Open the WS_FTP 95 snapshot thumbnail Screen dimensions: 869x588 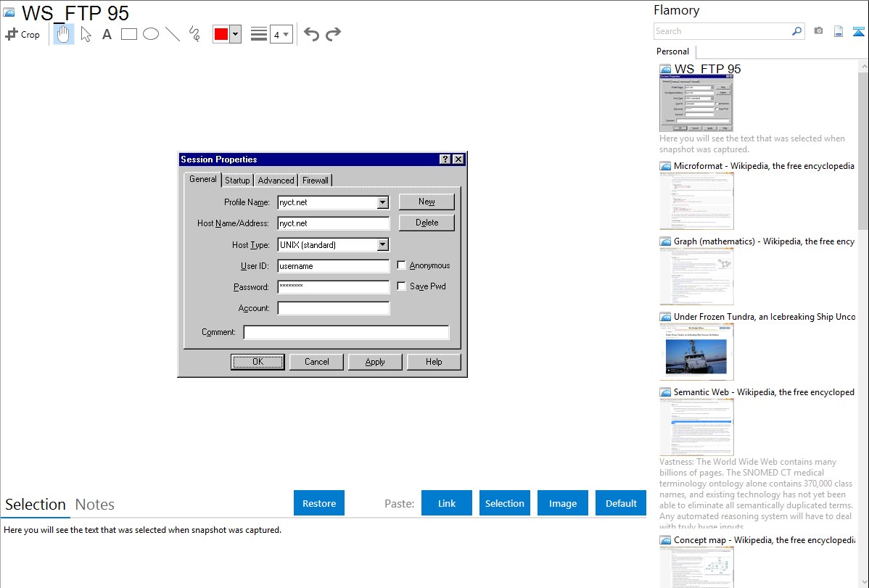696,103
